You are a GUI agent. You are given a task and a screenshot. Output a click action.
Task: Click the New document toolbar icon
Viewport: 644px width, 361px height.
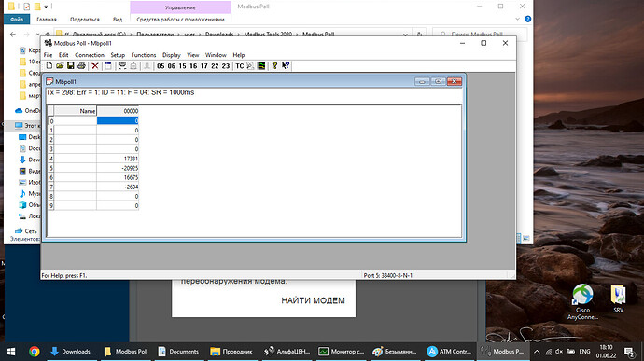tap(49, 65)
